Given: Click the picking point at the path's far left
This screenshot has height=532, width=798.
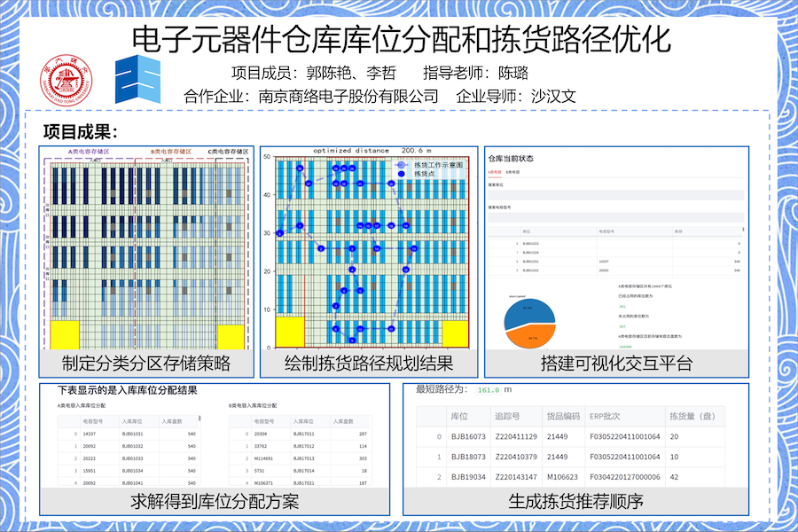Looking at the screenshot, I should click(279, 233).
